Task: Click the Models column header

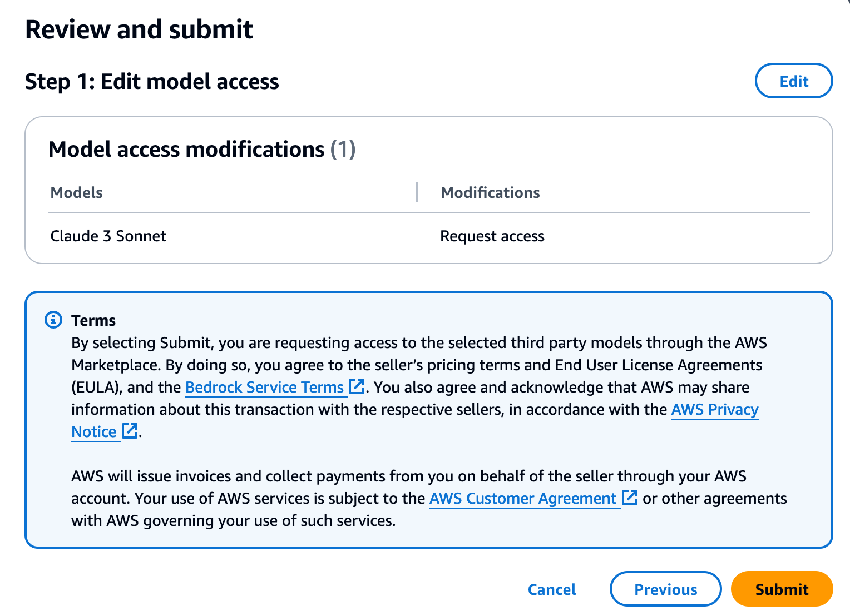Action: (77, 192)
